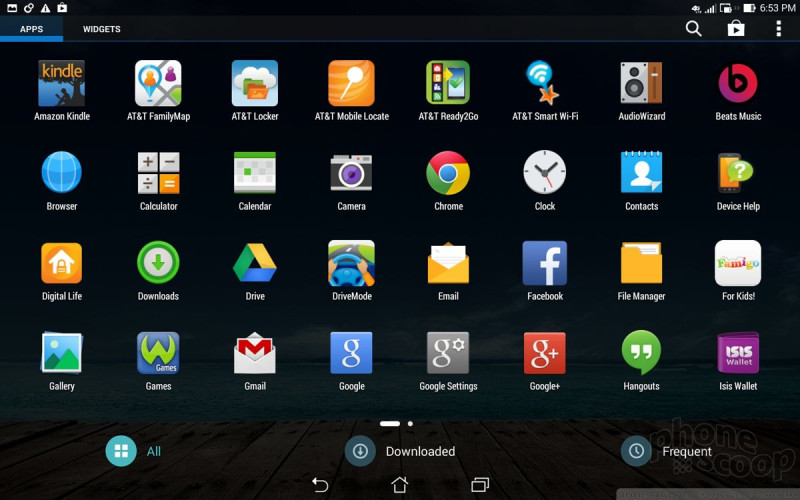The image size is (800, 500).
Task: Launch Beats Music
Action: tap(738, 83)
